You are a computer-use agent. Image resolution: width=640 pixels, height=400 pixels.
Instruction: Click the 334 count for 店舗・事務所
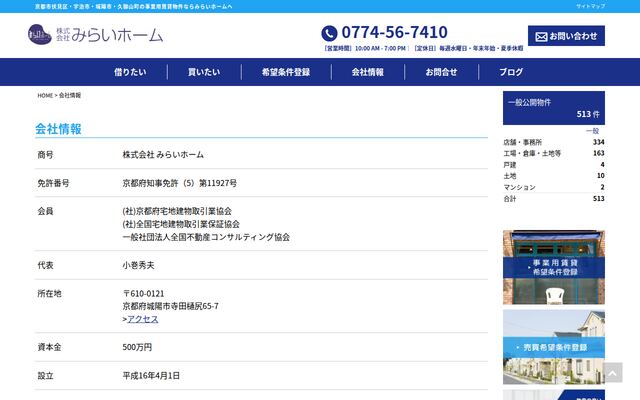[598, 142]
